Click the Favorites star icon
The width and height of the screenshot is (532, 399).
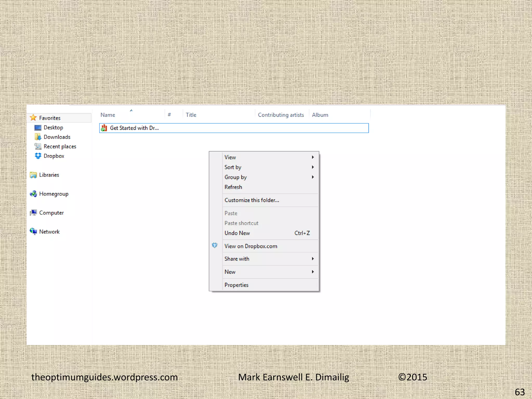point(33,118)
